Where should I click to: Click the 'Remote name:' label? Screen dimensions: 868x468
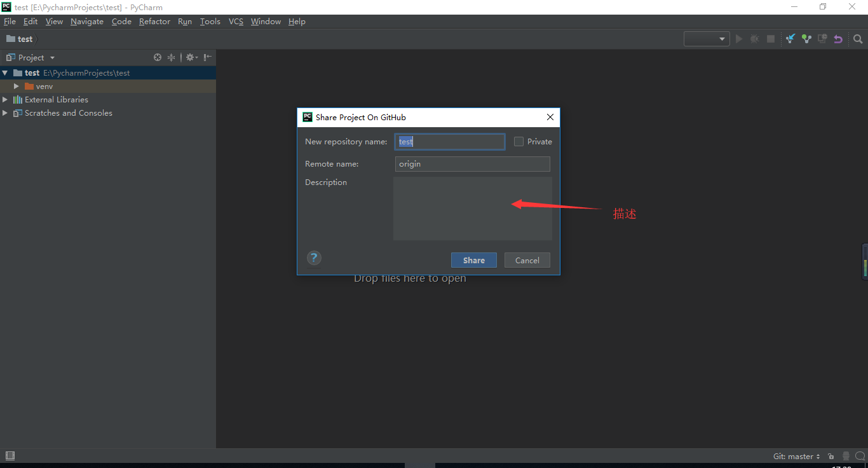(x=332, y=164)
